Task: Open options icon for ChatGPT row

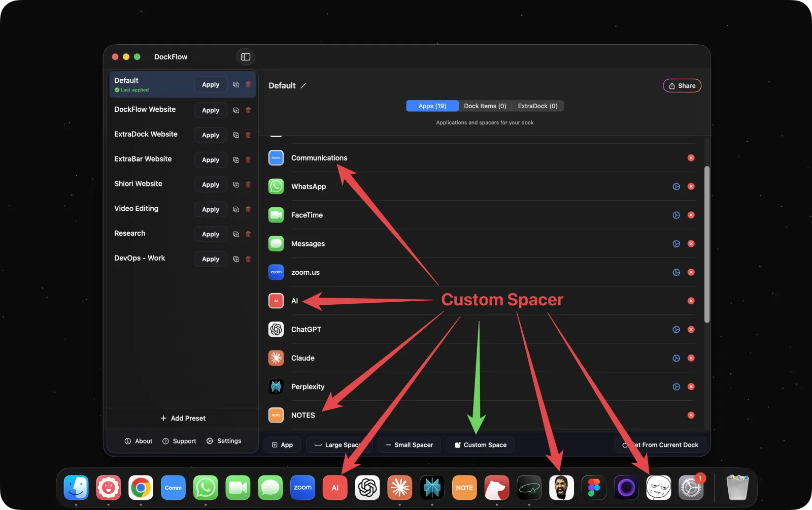Action: pos(676,330)
